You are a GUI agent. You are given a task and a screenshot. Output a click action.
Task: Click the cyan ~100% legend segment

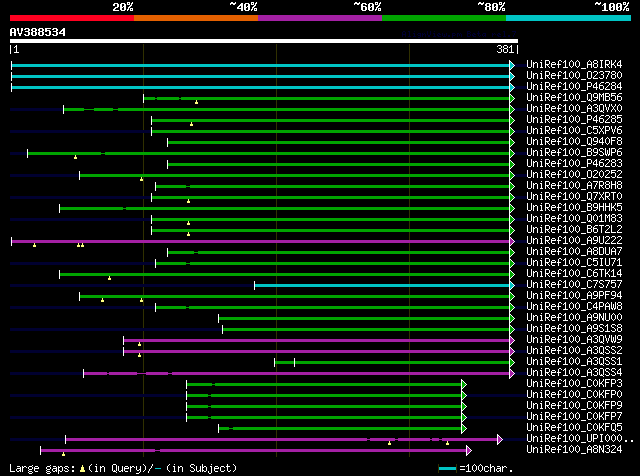pyautogui.click(x=568, y=18)
